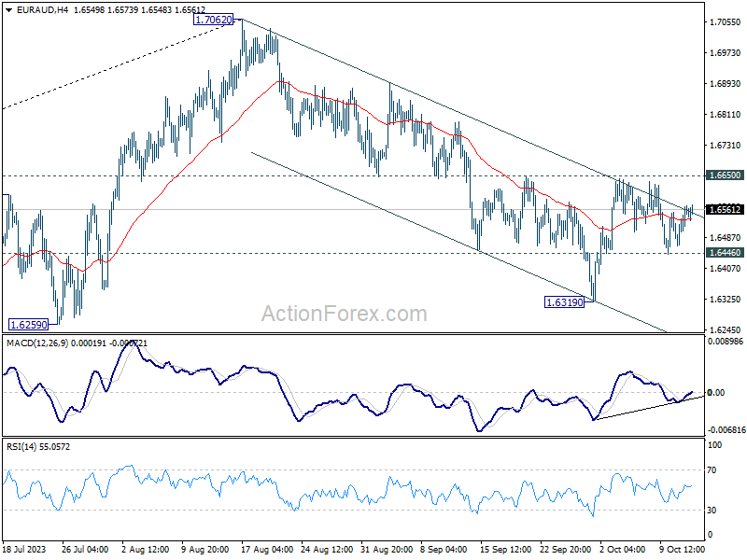This screenshot has width=747, height=560.
Task: Click the RSI scale value 100
Action: click(x=714, y=445)
